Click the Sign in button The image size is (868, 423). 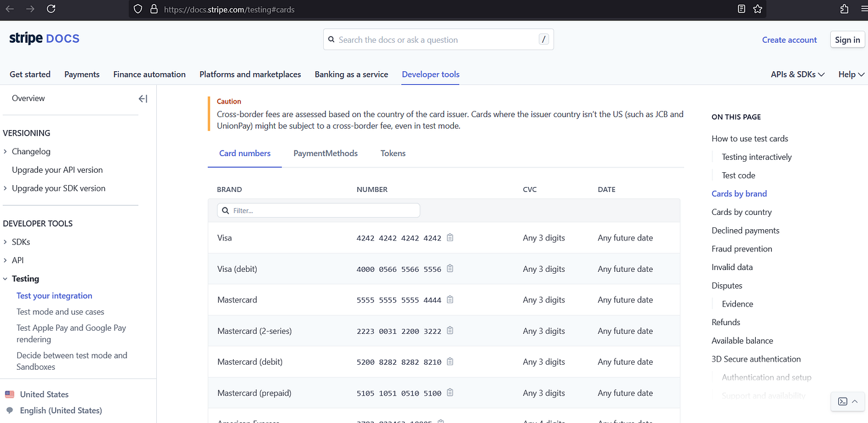click(847, 40)
